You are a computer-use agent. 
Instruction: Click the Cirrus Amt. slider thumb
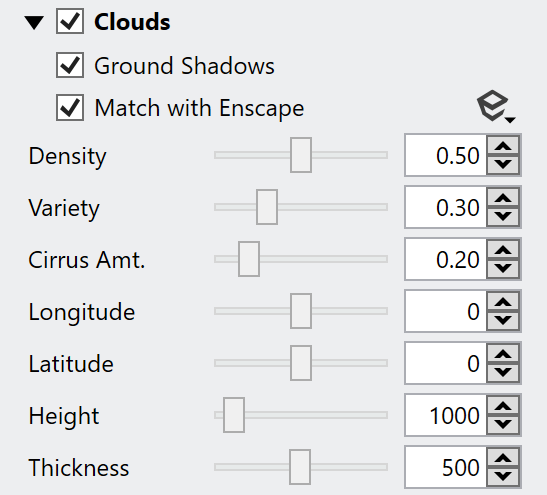(x=249, y=259)
